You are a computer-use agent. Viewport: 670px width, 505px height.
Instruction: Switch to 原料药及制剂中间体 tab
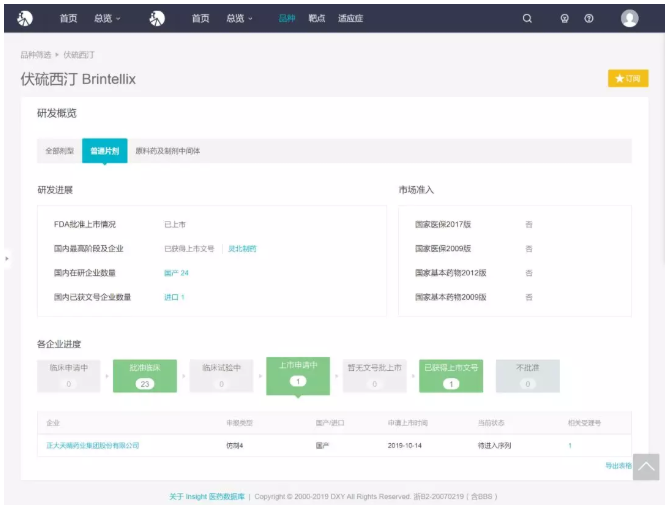coord(168,151)
